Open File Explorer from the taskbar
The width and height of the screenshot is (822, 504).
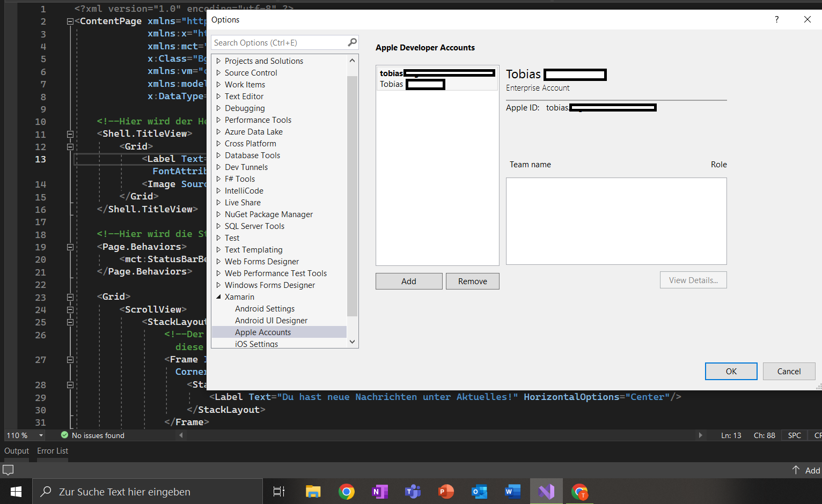[x=313, y=491]
